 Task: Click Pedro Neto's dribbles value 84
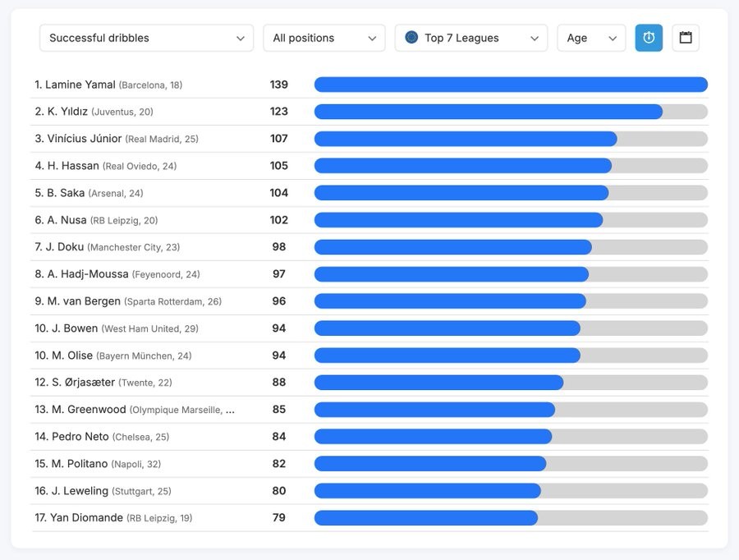[x=279, y=437]
